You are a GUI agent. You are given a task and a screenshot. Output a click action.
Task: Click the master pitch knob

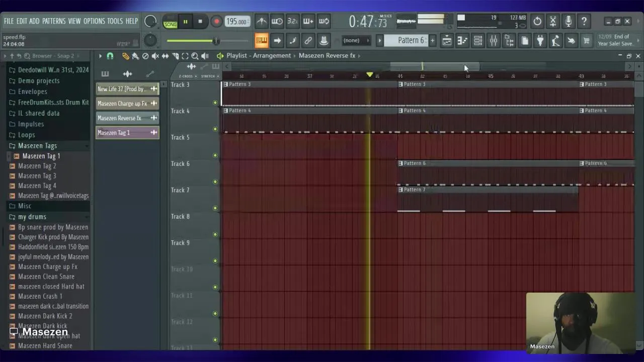point(150,41)
